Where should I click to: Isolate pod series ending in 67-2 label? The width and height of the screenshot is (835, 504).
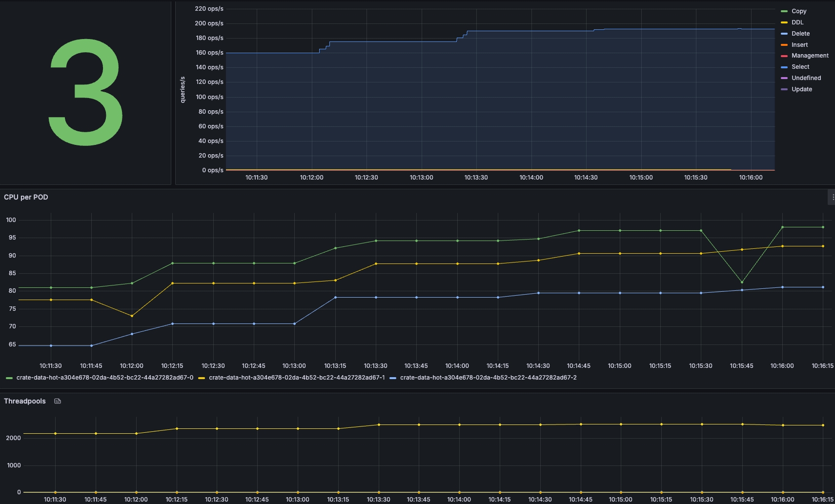coord(488,378)
